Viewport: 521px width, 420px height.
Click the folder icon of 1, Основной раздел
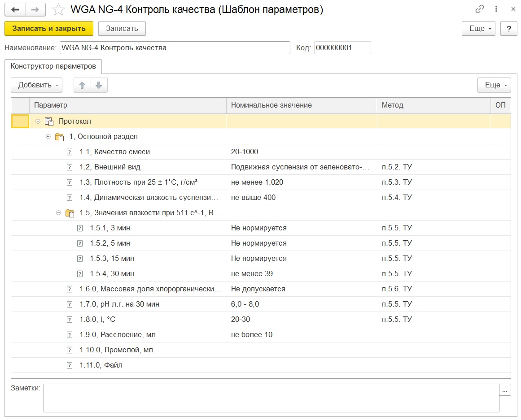coord(60,137)
